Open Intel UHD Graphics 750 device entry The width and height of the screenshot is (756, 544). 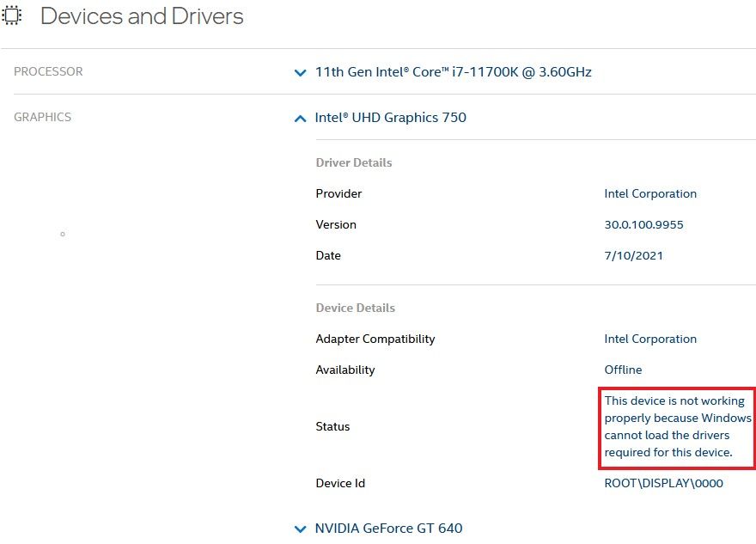[x=392, y=118]
